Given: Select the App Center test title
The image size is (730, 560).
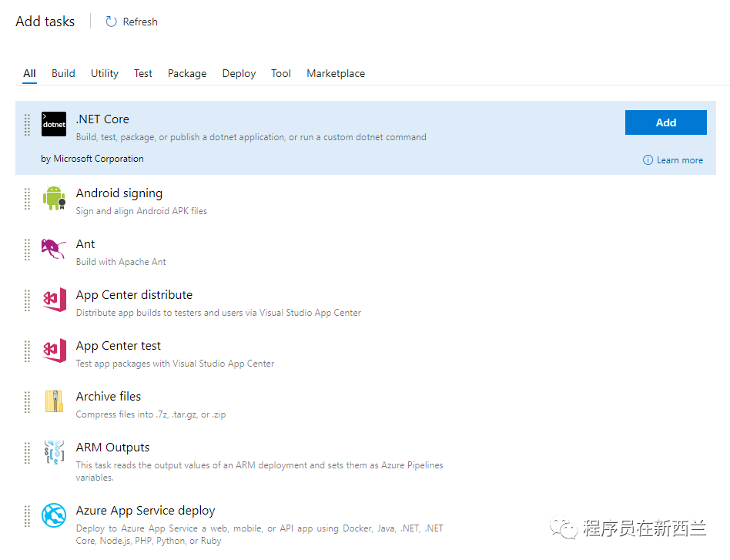Looking at the screenshot, I should point(119,346).
